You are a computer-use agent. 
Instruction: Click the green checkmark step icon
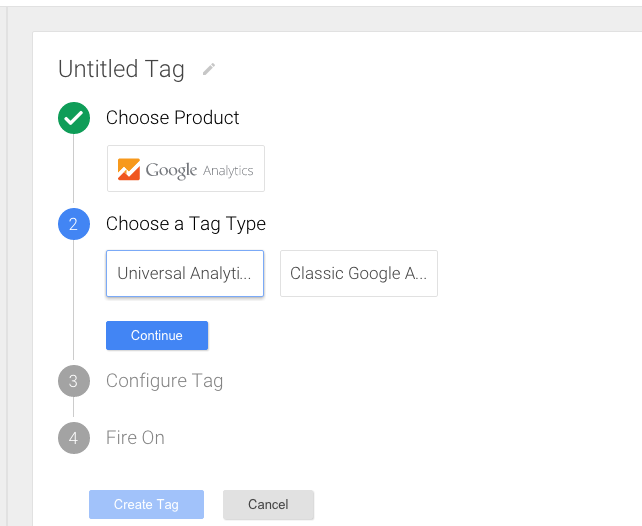[x=74, y=118]
